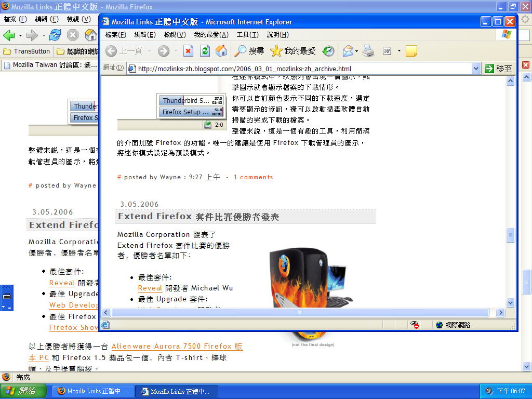The width and height of the screenshot is (532, 399).
Task: Click the Print icon in IE toolbar
Action: click(x=368, y=51)
